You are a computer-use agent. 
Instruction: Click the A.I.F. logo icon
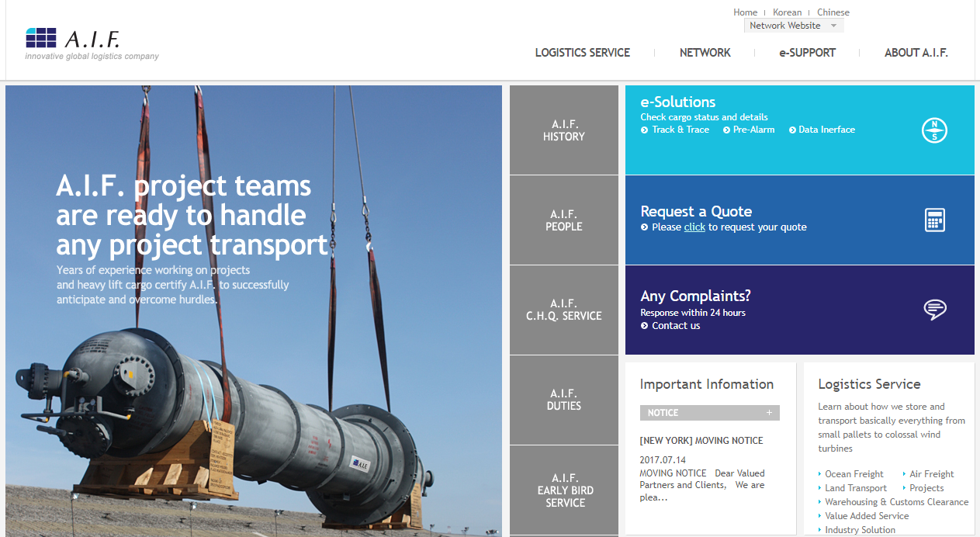click(x=41, y=37)
